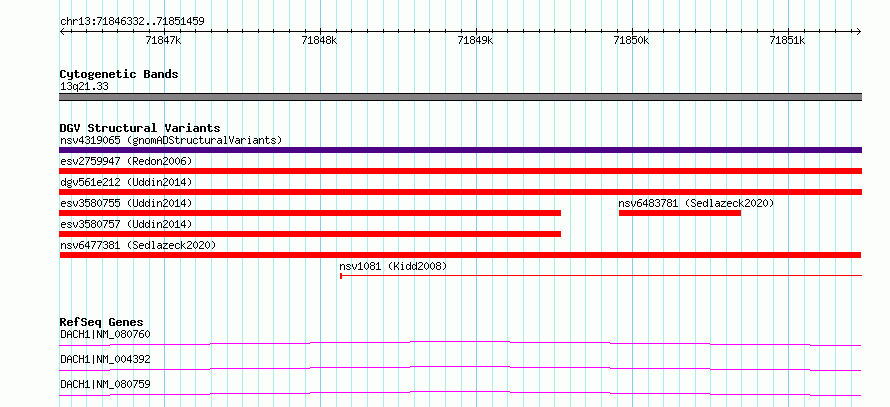Click the red dgv561e212 variant bar

tap(460, 192)
